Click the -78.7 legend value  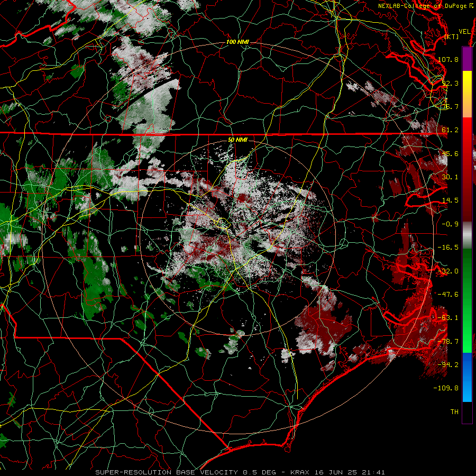click(x=448, y=342)
